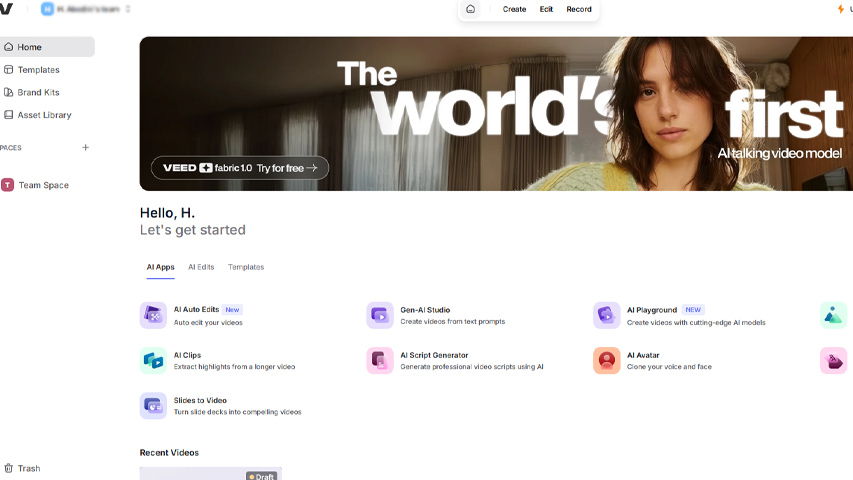Click the home icon in top toolbar
This screenshot has height=480, width=853.
tap(471, 9)
